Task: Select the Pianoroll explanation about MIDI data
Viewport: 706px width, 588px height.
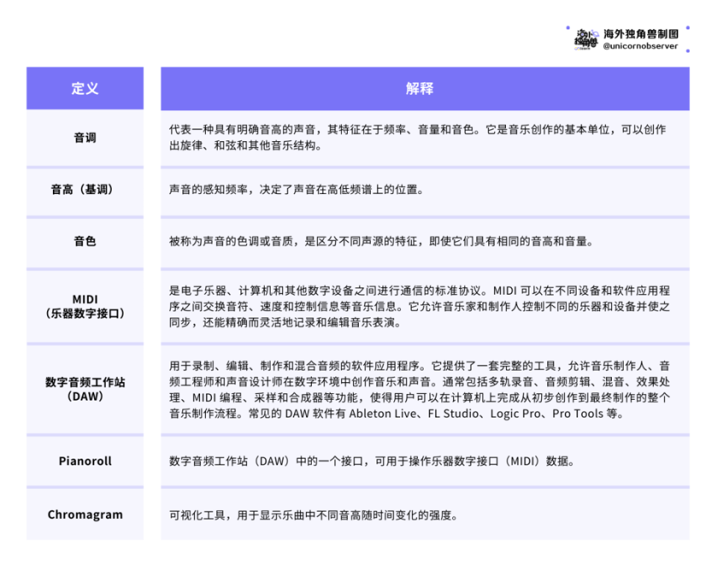Action: (371, 462)
